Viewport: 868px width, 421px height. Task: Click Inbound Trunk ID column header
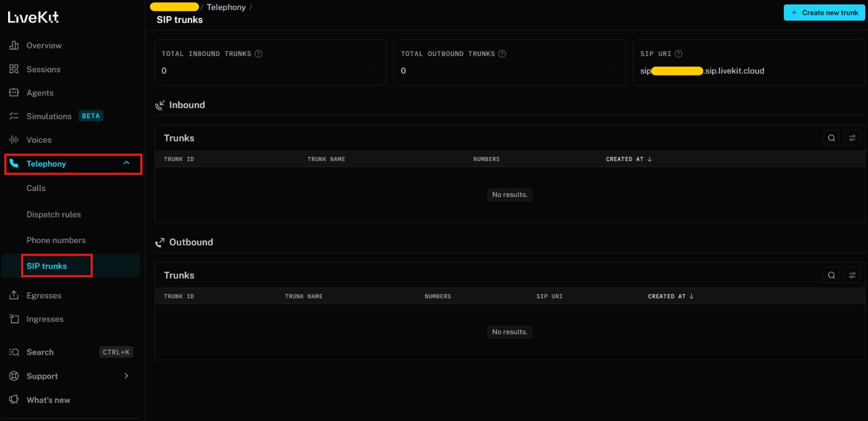pos(179,159)
